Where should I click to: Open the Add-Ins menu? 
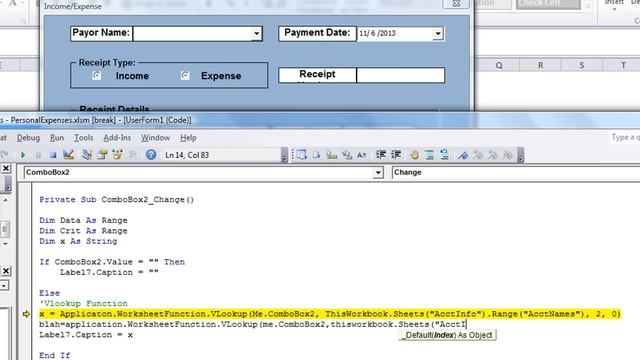(x=117, y=138)
